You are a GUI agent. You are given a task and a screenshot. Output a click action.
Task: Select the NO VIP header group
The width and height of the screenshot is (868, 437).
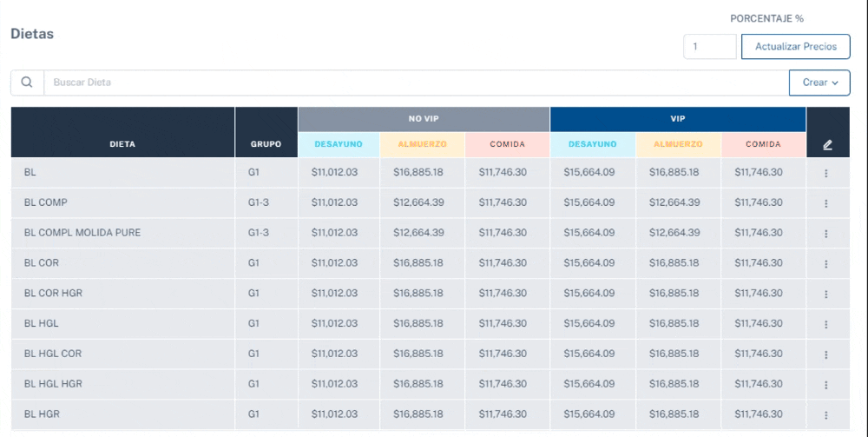(423, 119)
